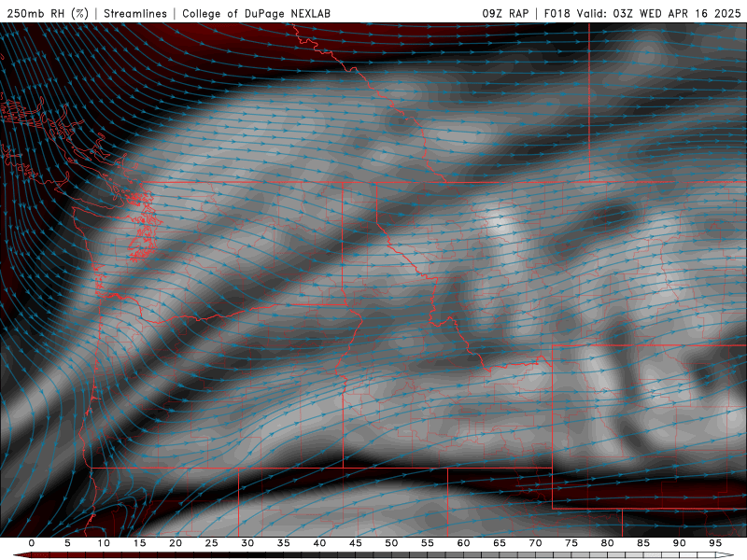Click 'College of DuPage NEXLAB' text
The height and width of the screenshot is (560, 747).
(x=256, y=13)
